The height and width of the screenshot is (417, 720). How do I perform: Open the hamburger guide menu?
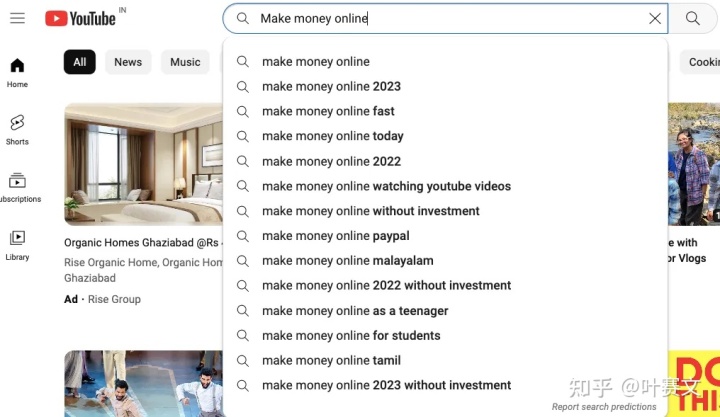coord(17,19)
